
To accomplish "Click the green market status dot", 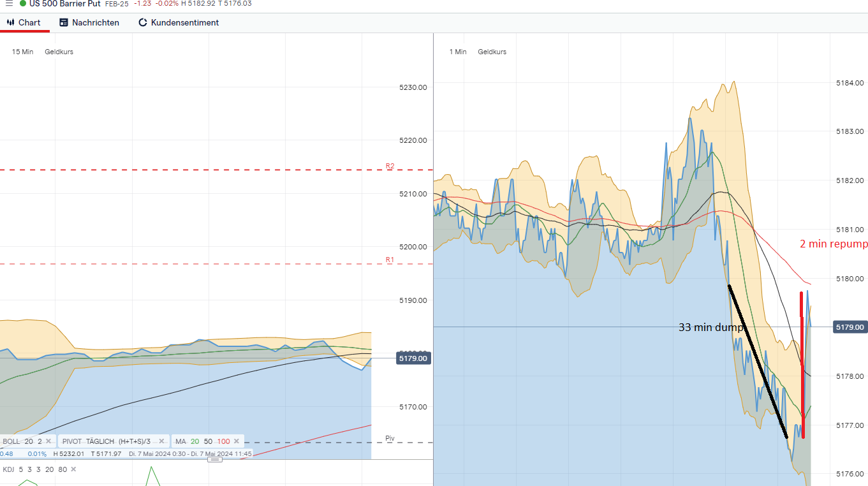I will [x=23, y=3].
